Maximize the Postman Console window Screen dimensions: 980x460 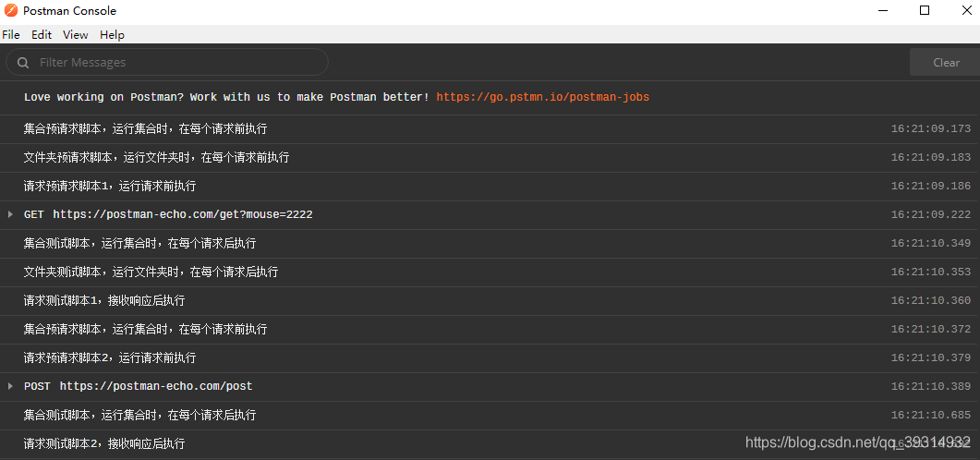[925, 11]
